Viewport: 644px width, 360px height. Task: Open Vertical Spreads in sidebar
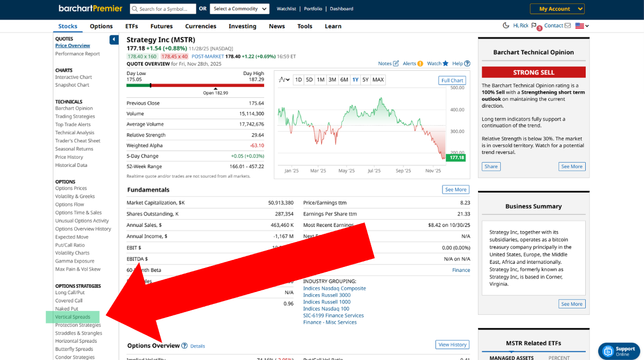(73, 317)
